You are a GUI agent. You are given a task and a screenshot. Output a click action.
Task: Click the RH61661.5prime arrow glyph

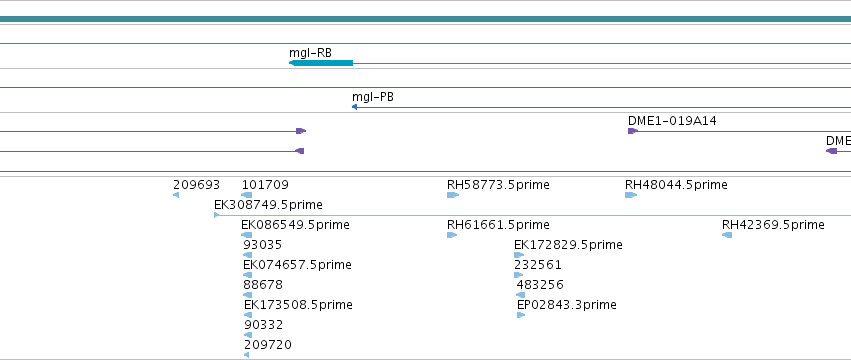click(452, 235)
